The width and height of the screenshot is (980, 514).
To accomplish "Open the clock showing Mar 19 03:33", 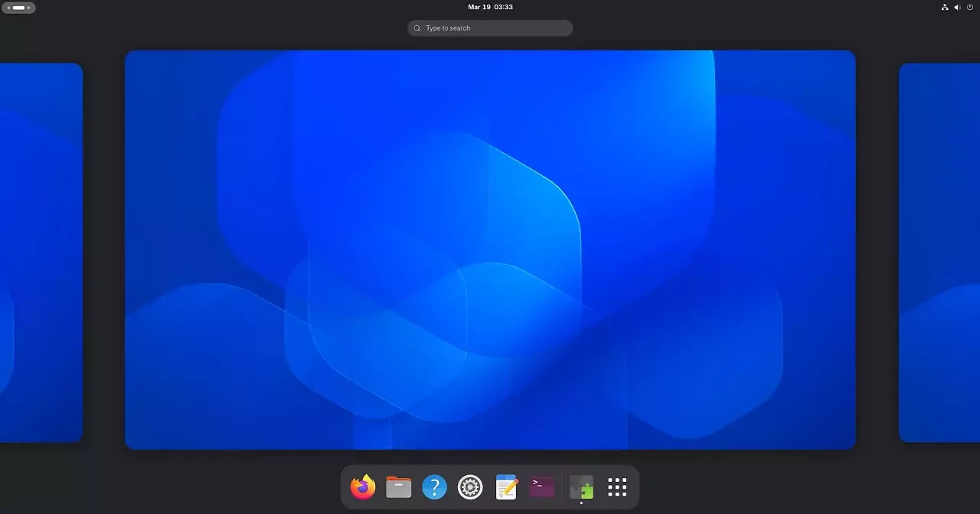I will [490, 7].
